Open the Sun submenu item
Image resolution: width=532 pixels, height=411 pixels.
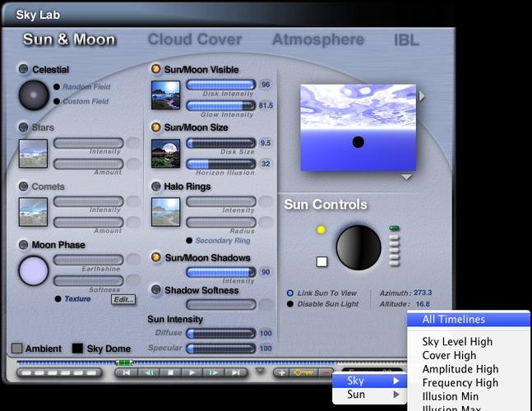click(x=369, y=395)
